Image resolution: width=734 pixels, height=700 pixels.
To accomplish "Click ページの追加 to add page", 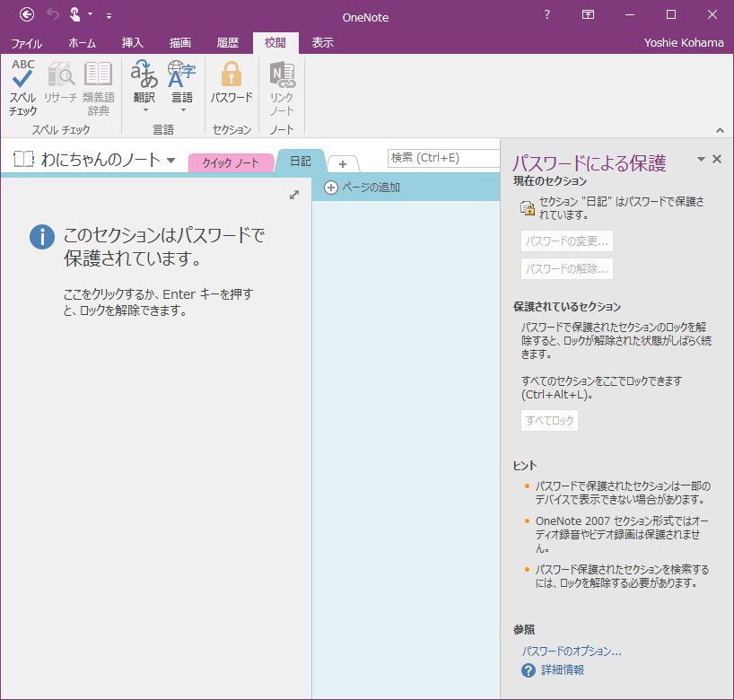I will pos(371,188).
